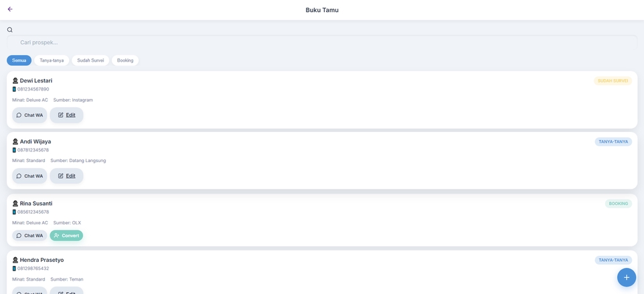Click the phone icon next to 081234567890
The image size is (644, 294).
click(14, 89)
